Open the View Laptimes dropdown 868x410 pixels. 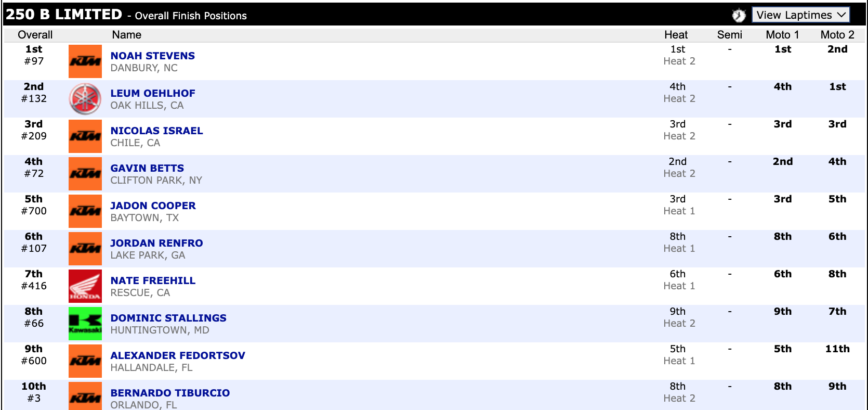click(x=800, y=15)
